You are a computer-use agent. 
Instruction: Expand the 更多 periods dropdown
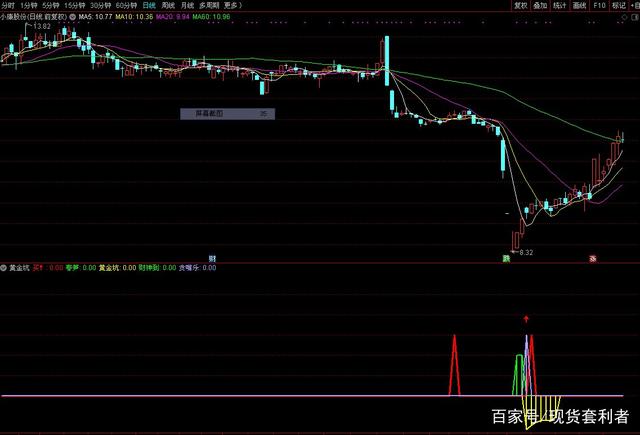(x=233, y=5)
